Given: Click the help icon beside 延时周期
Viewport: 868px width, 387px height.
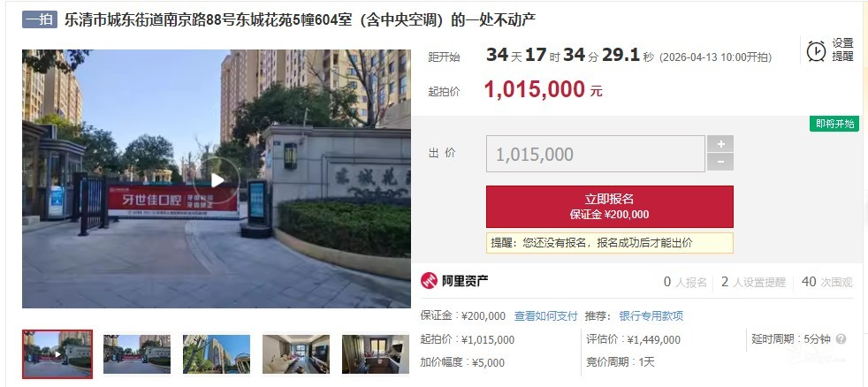Looking at the screenshot, I should point(841,339).
